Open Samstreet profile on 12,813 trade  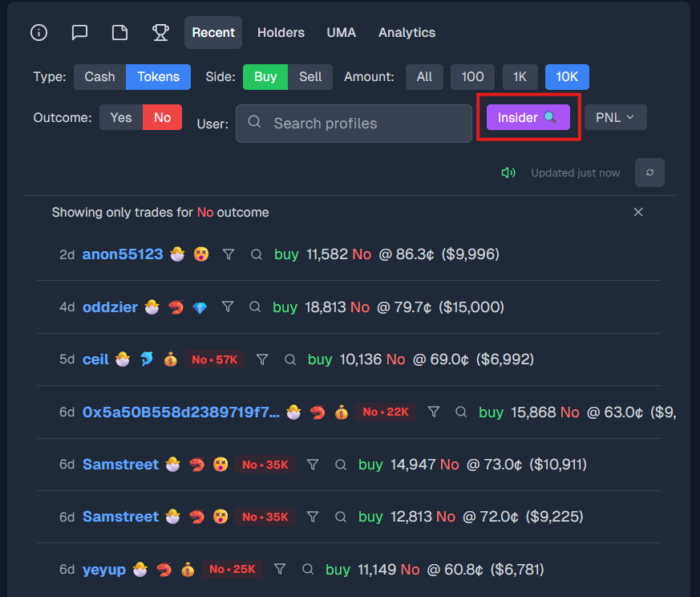click(x=121, y=517)
